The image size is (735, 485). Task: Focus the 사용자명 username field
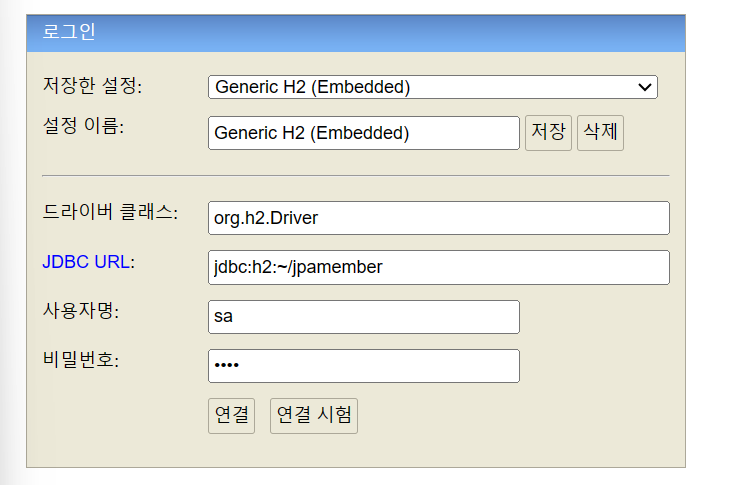coord(364,317)
